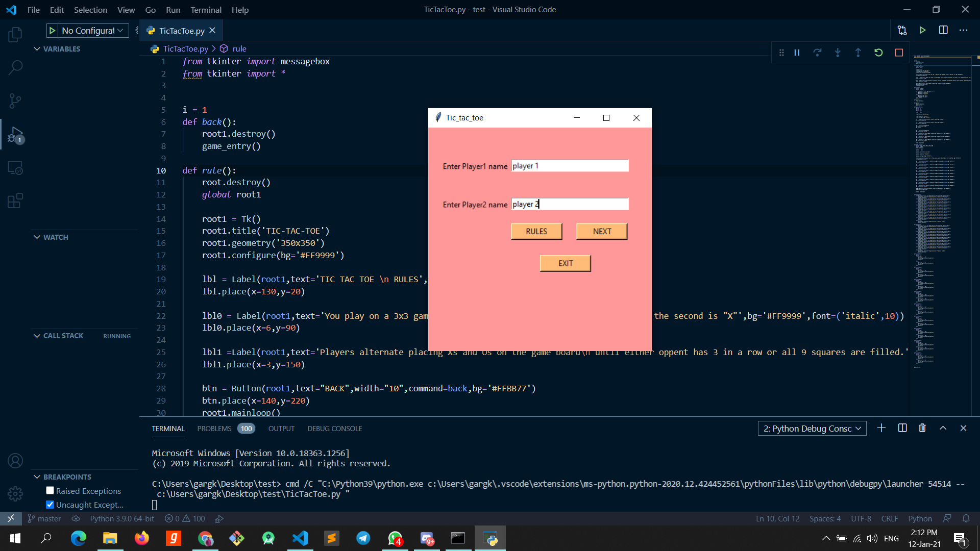
Task: Uncheck Uncaught Exceptions breakpoint
Action: pos(50,505)
